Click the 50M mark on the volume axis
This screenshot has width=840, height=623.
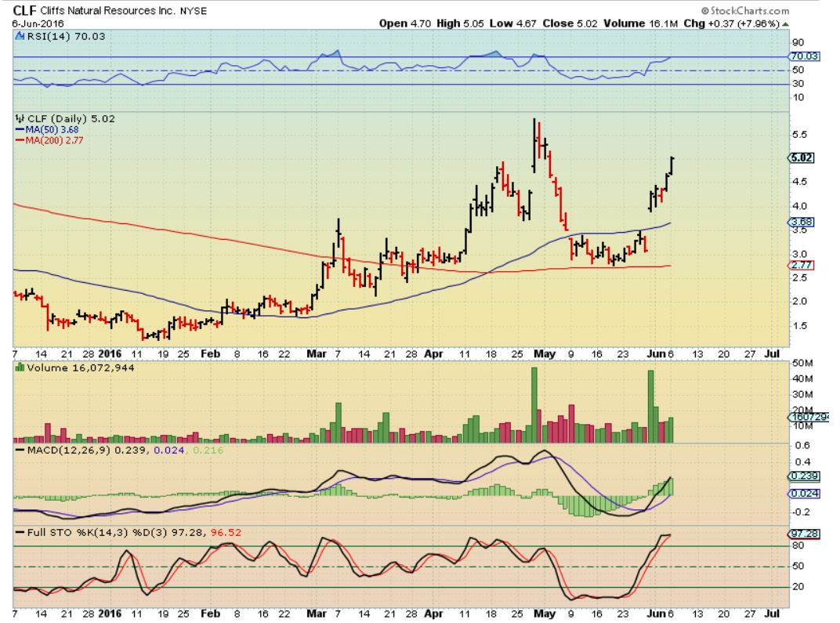pos(802,363)
